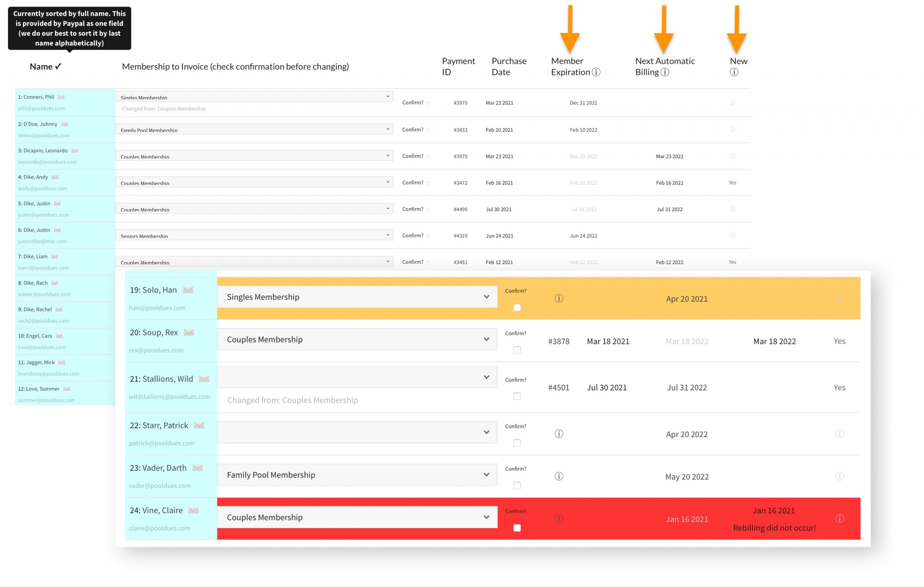Open Family Pool Membership dropdown for Vader, Darth

click(x=357, y=475)
